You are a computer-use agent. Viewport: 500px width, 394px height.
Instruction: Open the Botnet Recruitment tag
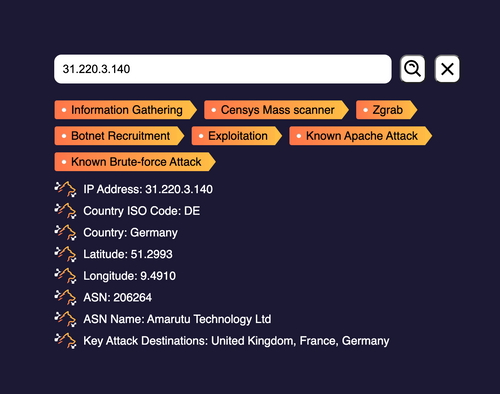[x=119, y=136]
